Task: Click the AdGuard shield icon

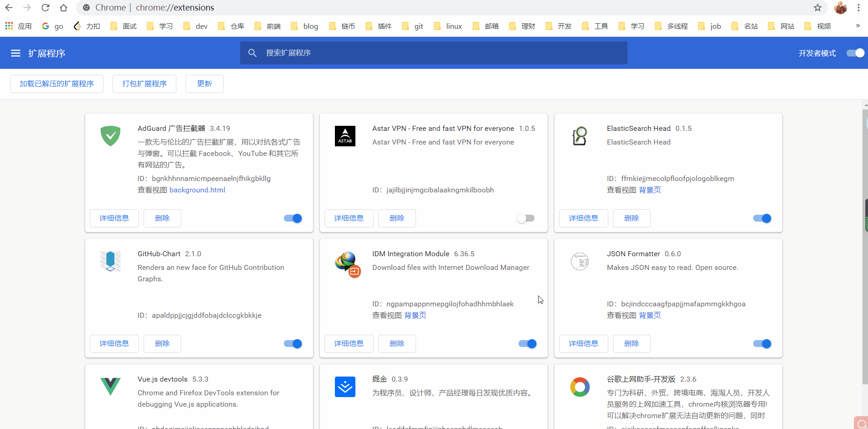Action: [110, 136]
